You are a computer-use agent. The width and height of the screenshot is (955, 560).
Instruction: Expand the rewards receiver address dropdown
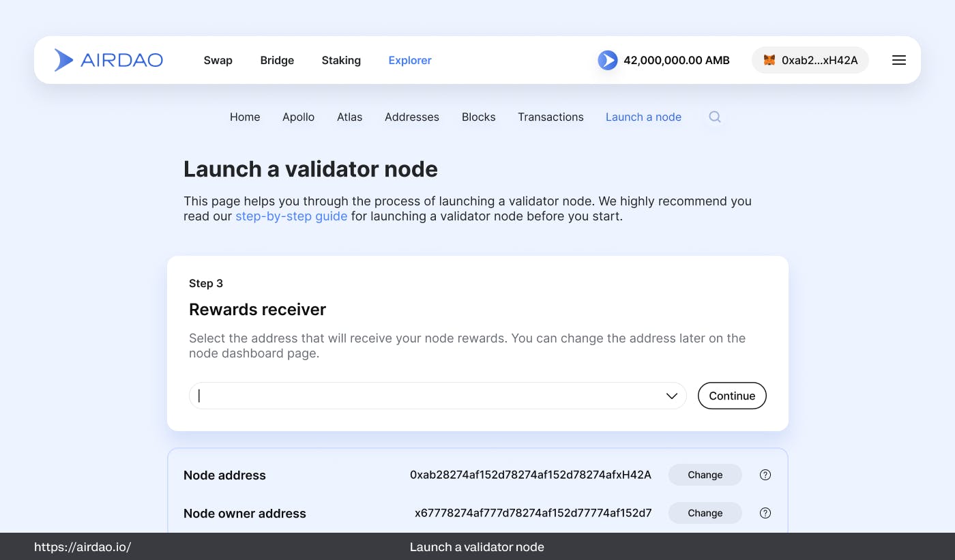(671, 396)
